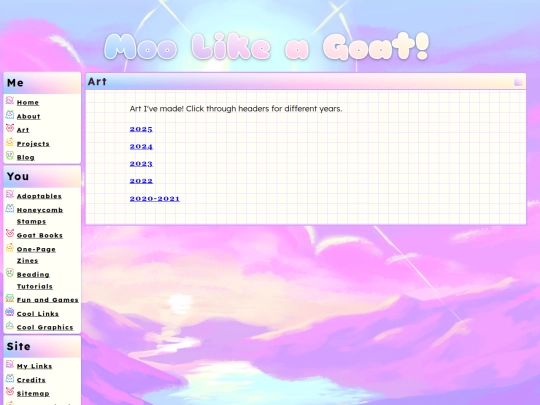This screenshot has height=405, width=540.
Task: Click the icon beside Fun and Games
Action: [x=10, y=298]
